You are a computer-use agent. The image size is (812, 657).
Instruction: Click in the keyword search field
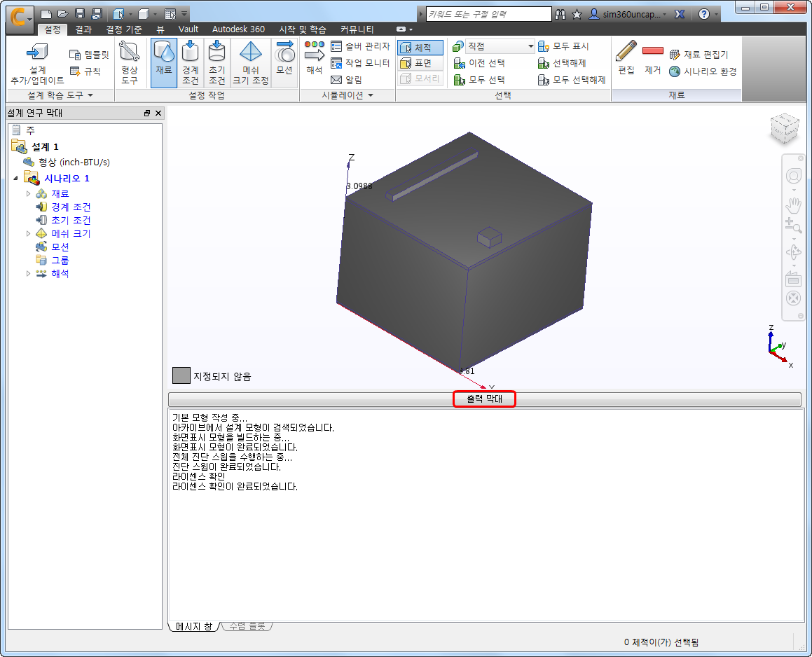(x=488, y=14)
